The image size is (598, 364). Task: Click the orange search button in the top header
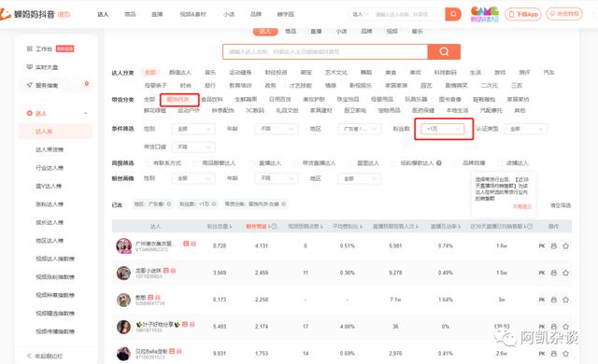pos(453,14)
